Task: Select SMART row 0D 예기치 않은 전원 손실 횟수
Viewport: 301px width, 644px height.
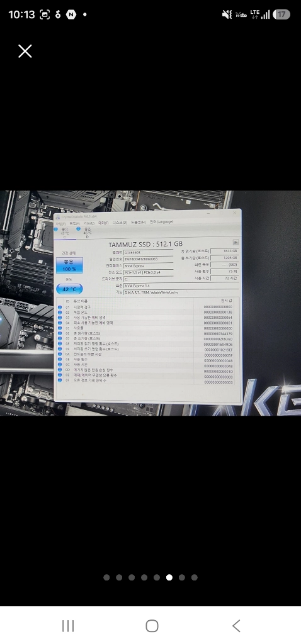Action: (145, 370)
